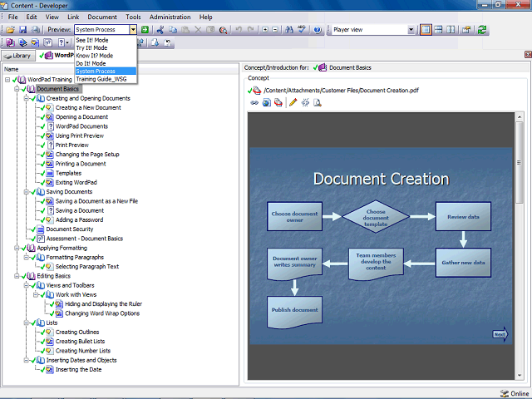
Task: Click the Document Creation.pdf attachment path
Action: [x=341, y=91]
